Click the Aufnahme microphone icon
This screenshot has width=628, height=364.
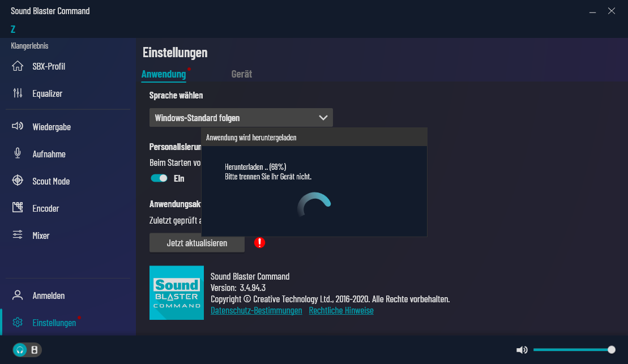coord(18,153)
